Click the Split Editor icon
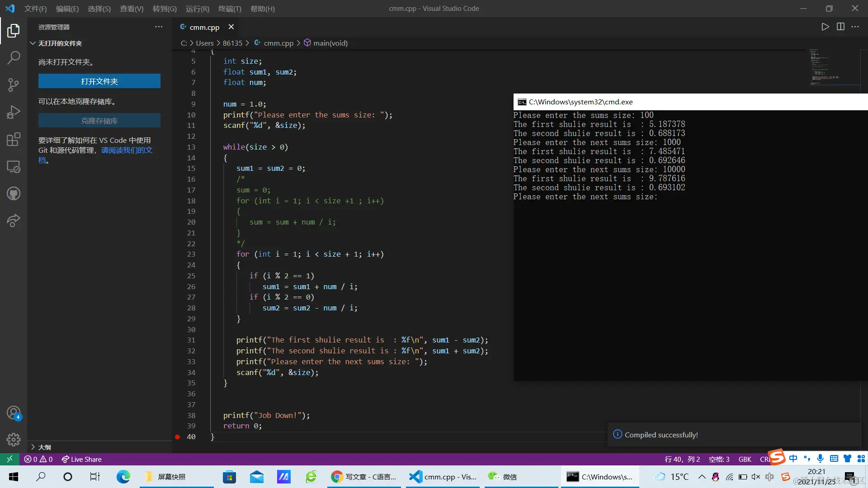 click(x=840, y=27)
